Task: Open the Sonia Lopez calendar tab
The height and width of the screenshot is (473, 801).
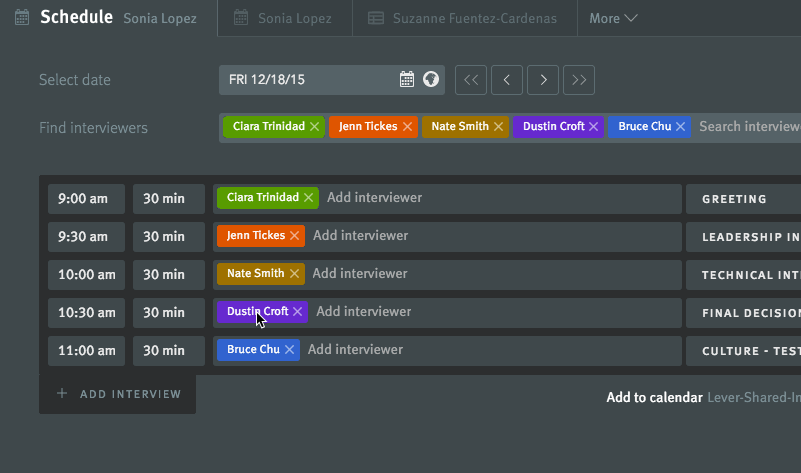Action: coord(285,18)
